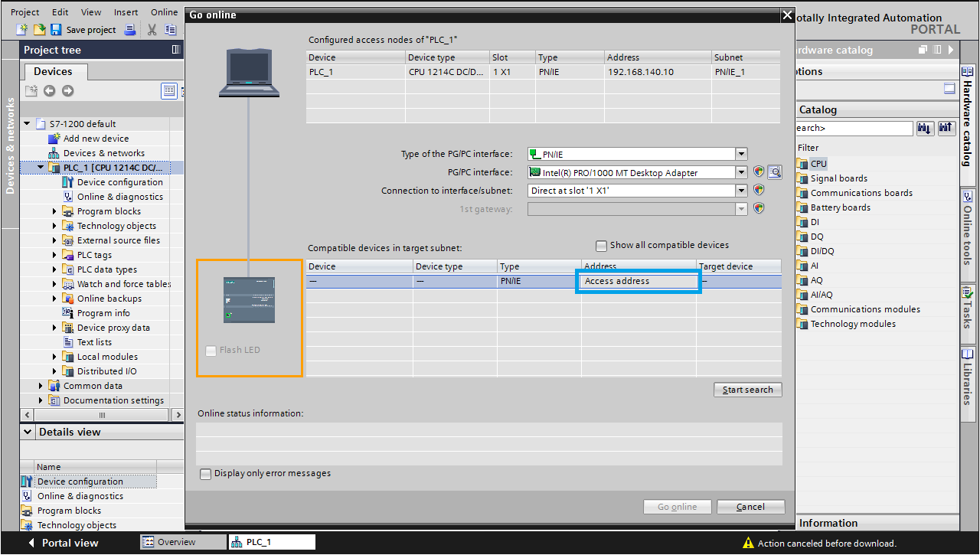Screen dimensions: 980x555
Task: Toggle Display only error messages checkbox
Action: (x=205, y=474)
